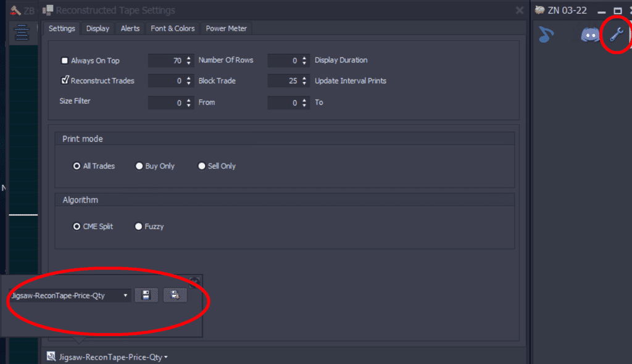Image resolution: width=632 pixels, height=364 pixels.
Task: Decrease Display Duration with down arrow
Action: (x=304, y=64)
